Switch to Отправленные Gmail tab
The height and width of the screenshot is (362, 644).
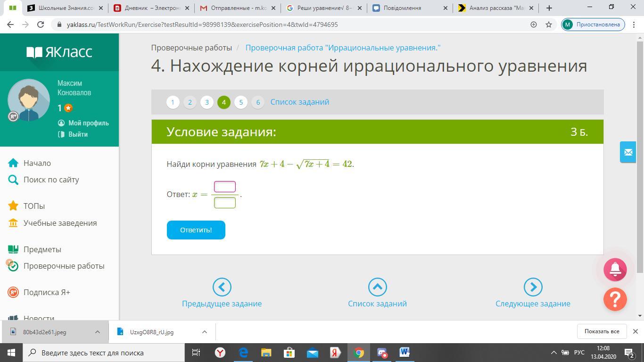pos(238,8)
